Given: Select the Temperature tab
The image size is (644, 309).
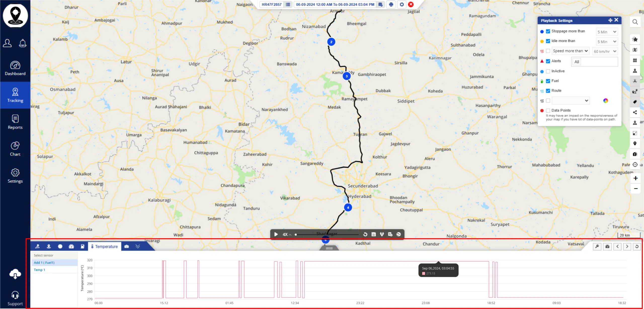Looking at the screenshot, I should pos(105,246).
